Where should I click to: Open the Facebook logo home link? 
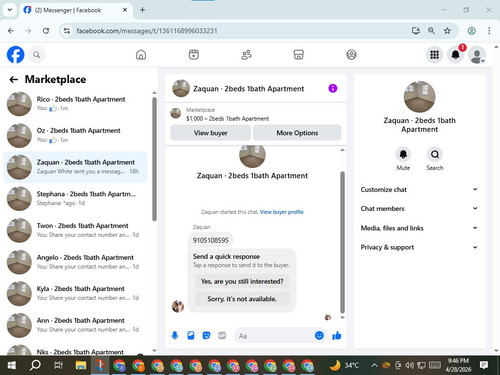15,55
